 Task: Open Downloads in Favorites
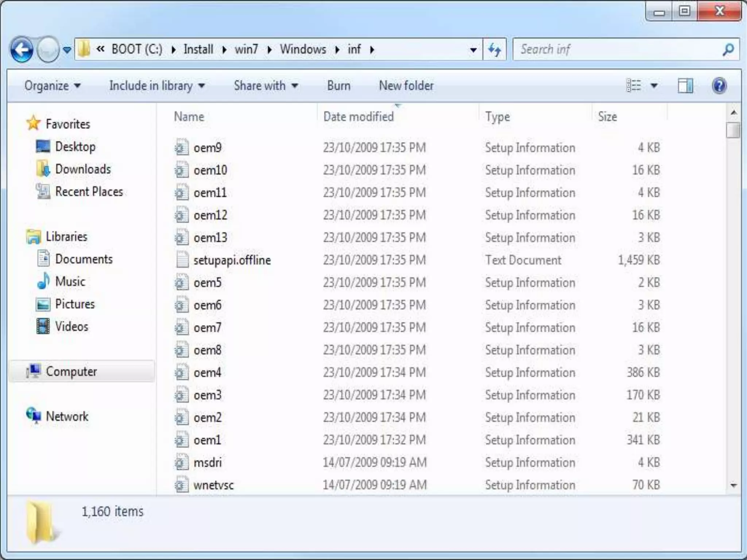tap(83, 169)
